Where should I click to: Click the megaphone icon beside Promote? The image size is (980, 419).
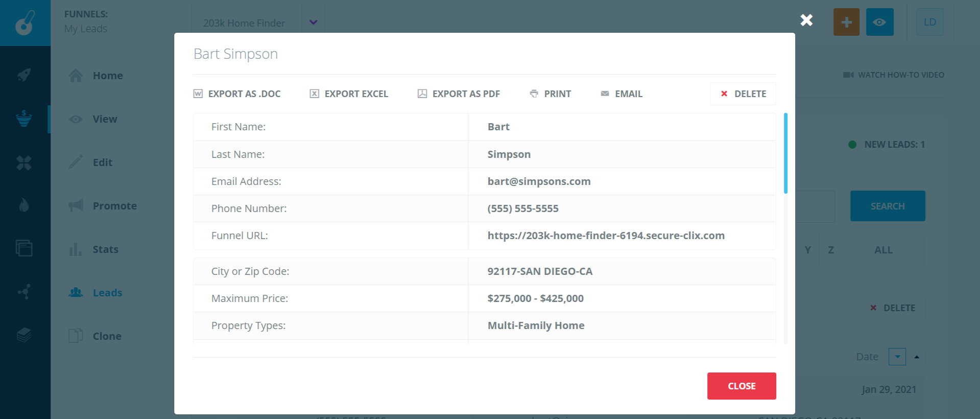(x=76, y=205)
